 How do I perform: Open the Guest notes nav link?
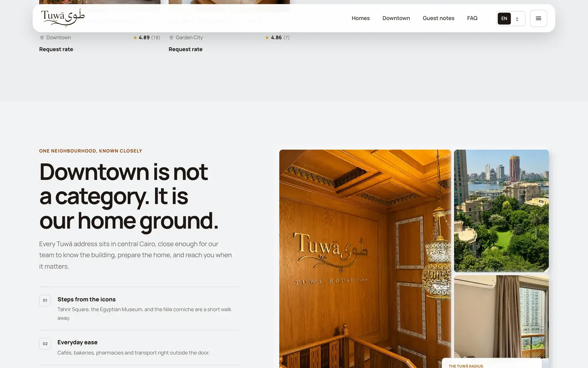[x=438, y=18]
